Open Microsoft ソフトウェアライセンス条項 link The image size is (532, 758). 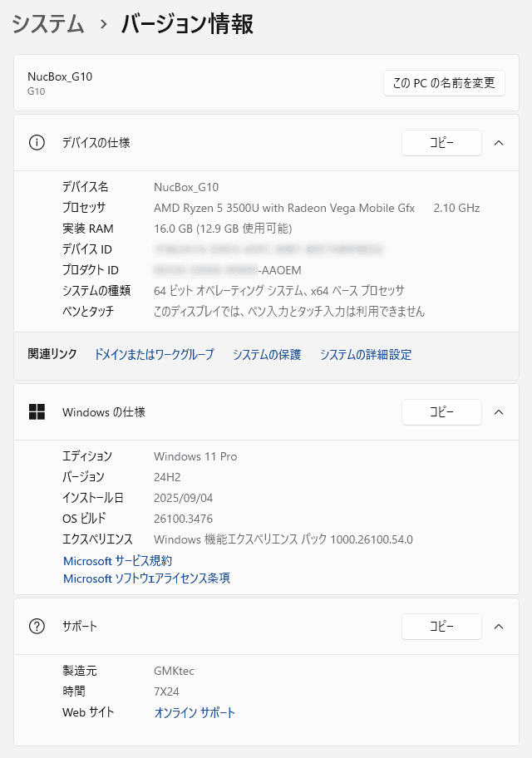pos(146,578)
